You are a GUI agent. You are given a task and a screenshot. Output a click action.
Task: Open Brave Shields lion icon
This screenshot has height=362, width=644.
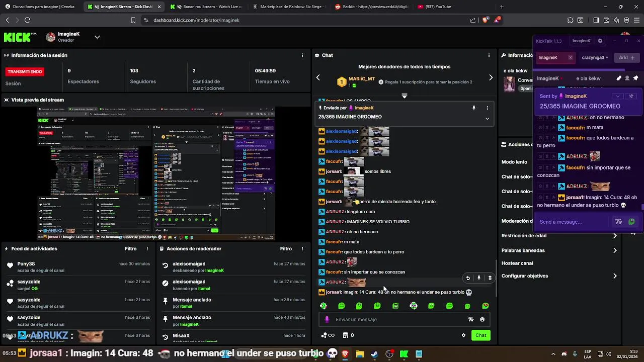(x=485, y=20)
